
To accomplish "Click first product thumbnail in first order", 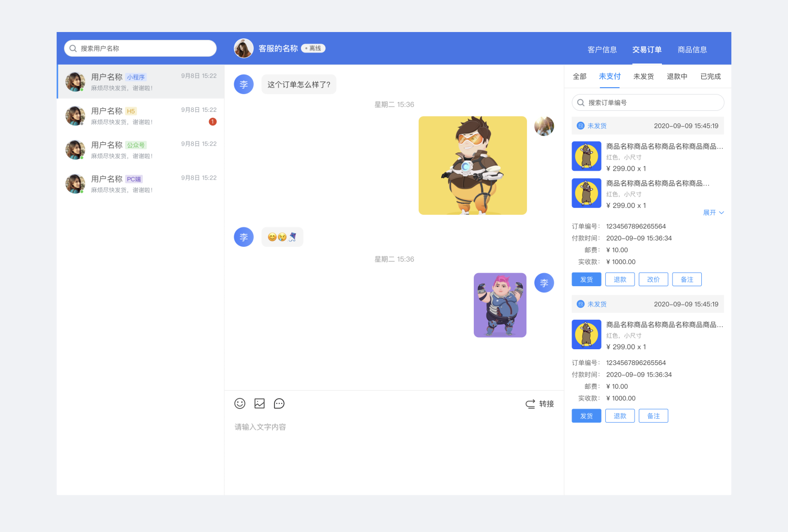I will tap(586, 156).
